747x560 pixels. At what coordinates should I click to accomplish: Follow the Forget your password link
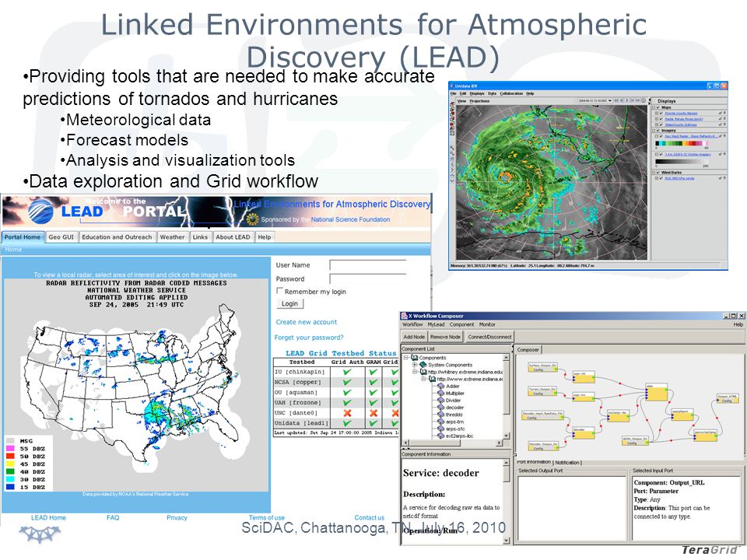pyautogui.click(x=309, y=338)
